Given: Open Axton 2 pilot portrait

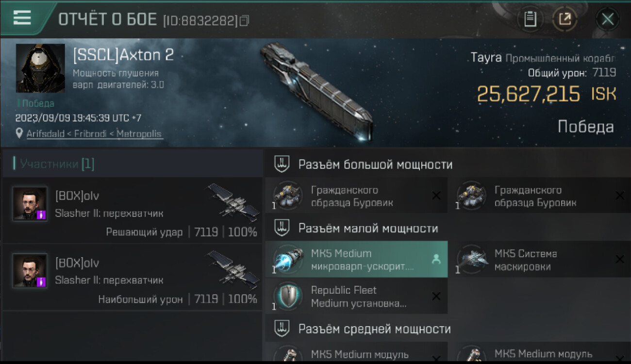Looking at the screenshot, I should pos(40,68).
